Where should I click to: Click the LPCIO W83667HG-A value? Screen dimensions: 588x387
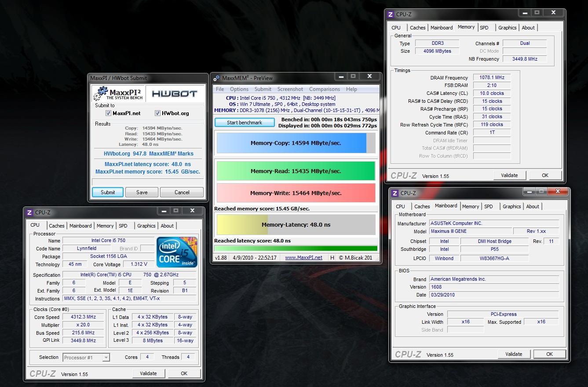pos(495,258)
